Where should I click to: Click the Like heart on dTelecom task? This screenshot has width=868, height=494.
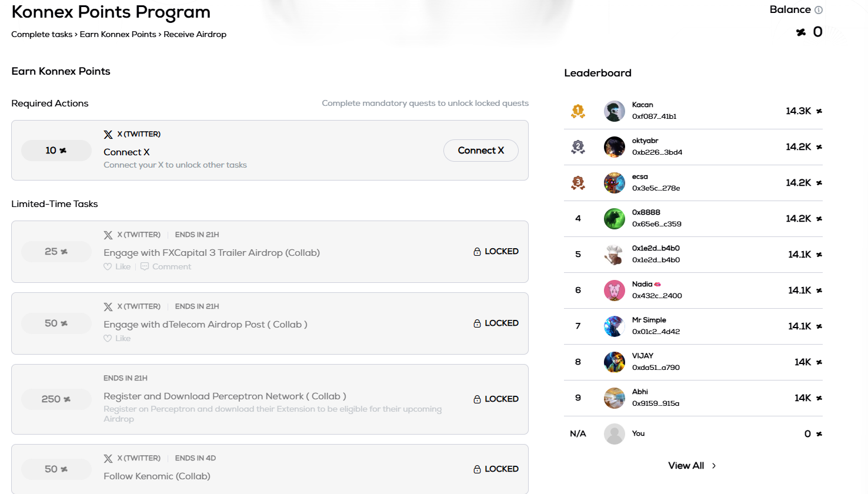108,339
